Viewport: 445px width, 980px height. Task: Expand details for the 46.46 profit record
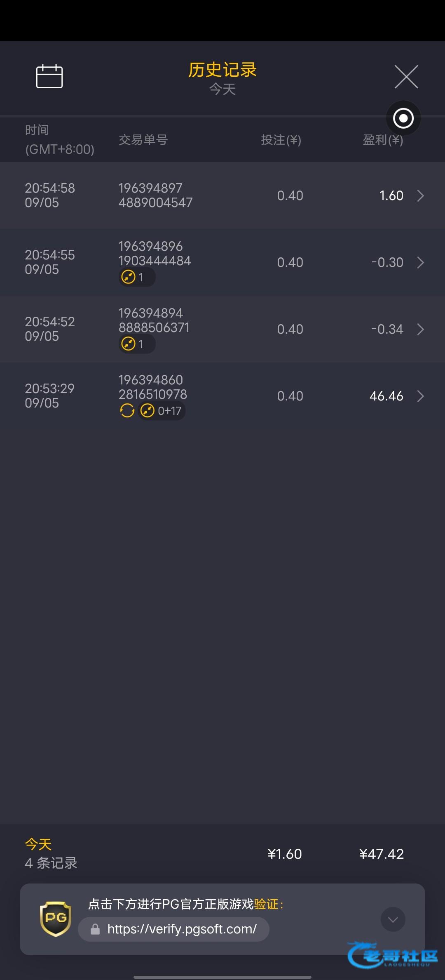pyautogui.click(x=420, y=396)
